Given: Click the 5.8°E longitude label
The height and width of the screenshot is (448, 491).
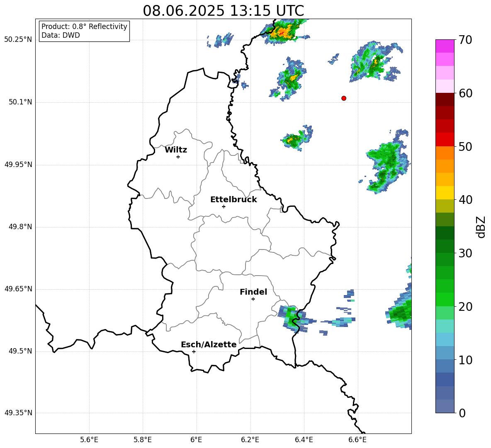Looking at the screenshot, I should pyautogui.click(x=143, y=440).
